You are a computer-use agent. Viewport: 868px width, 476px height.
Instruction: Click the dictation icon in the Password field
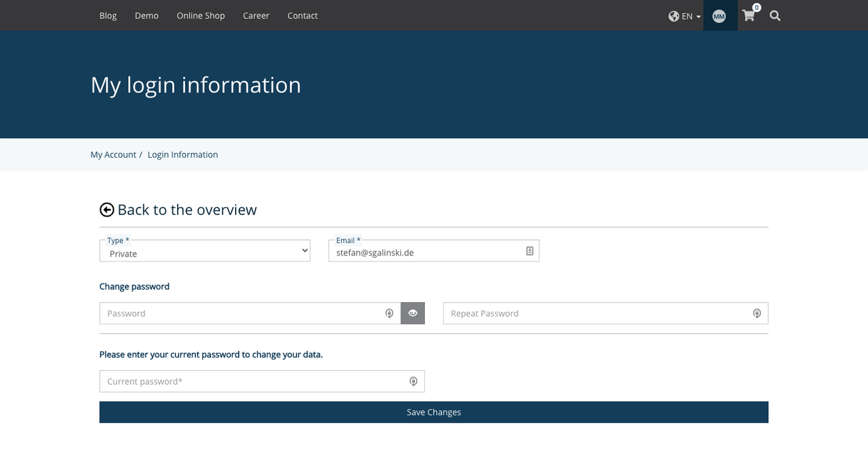click(389, 313)
